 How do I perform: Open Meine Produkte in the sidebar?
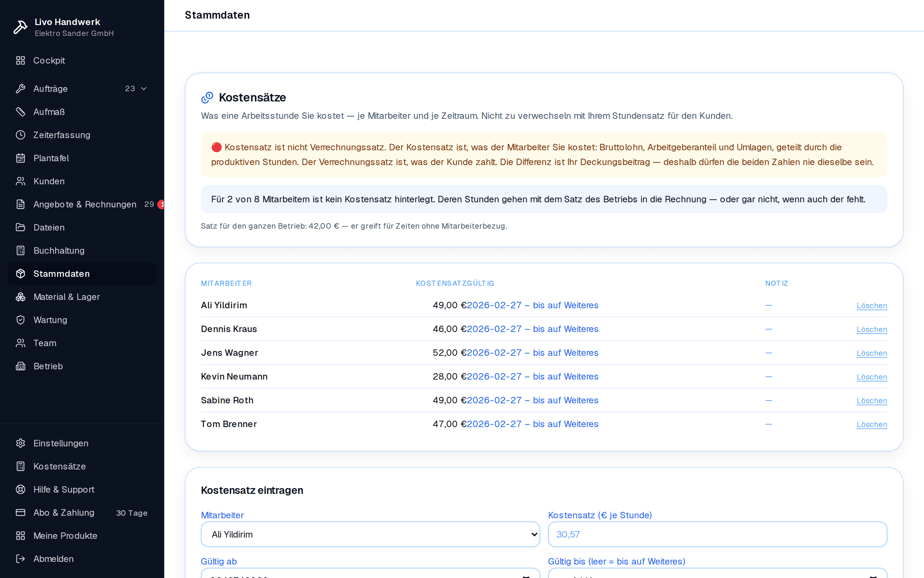click(82, 536)
